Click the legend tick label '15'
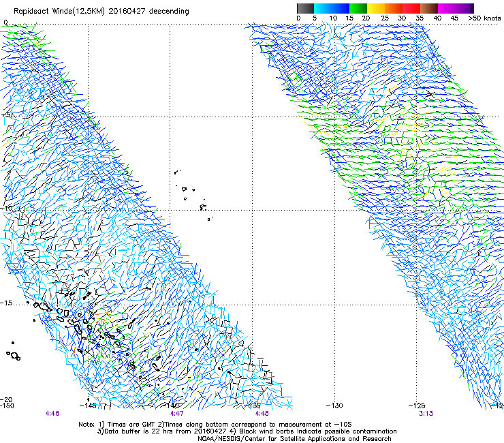This screenshot has width=504, height=443. [349, 18]
